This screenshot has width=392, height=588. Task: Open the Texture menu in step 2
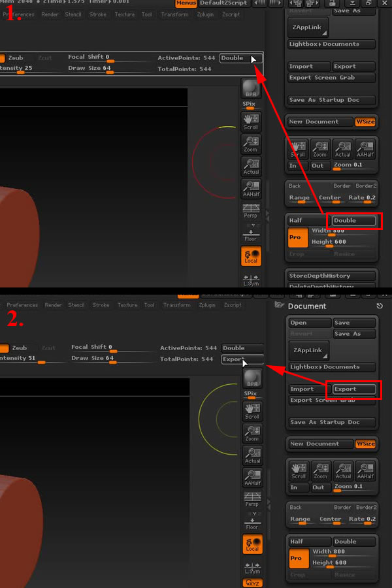tap(127, 305)
